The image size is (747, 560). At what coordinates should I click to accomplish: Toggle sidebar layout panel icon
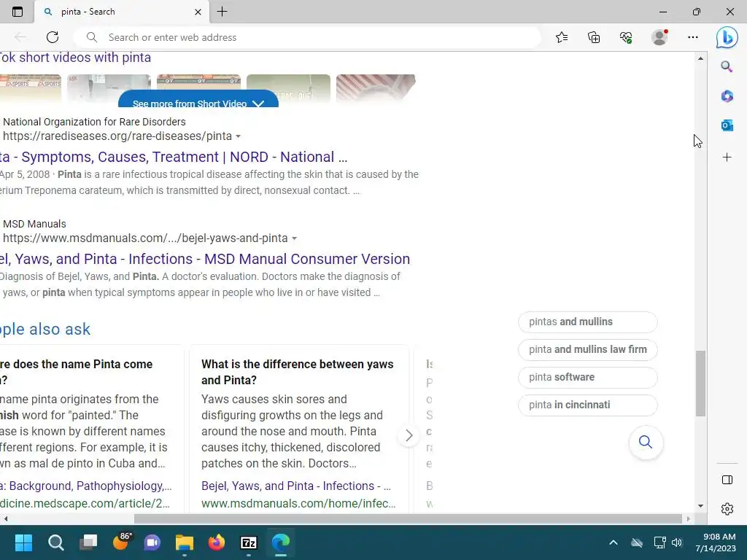coord(727,480)
